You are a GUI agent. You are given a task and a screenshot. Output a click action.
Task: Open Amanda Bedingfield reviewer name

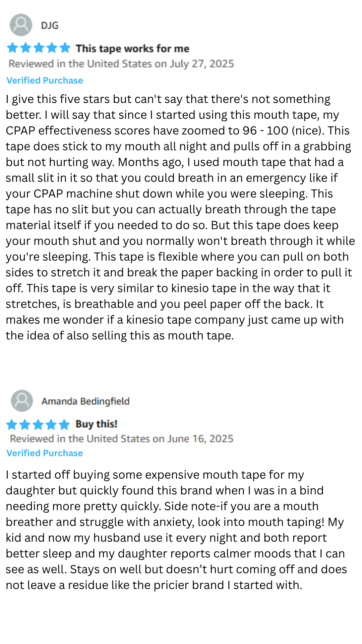pos(85,401)
